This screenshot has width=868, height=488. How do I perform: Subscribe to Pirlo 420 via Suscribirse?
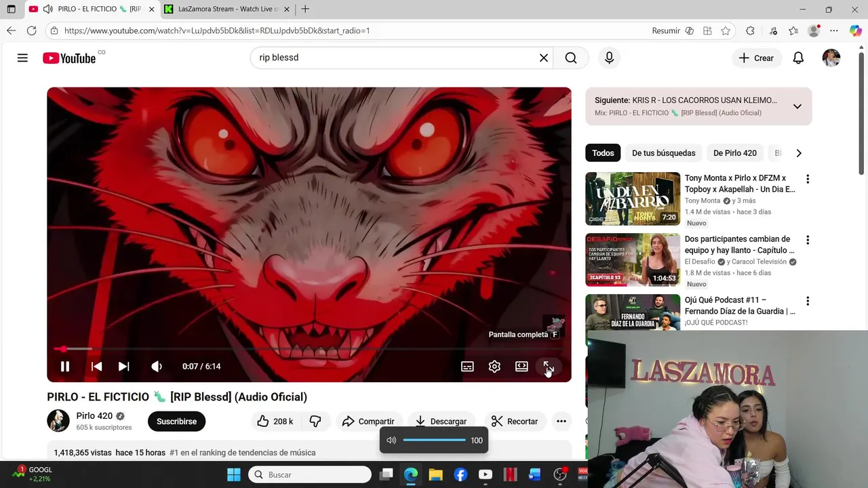(x=176, y=421)
